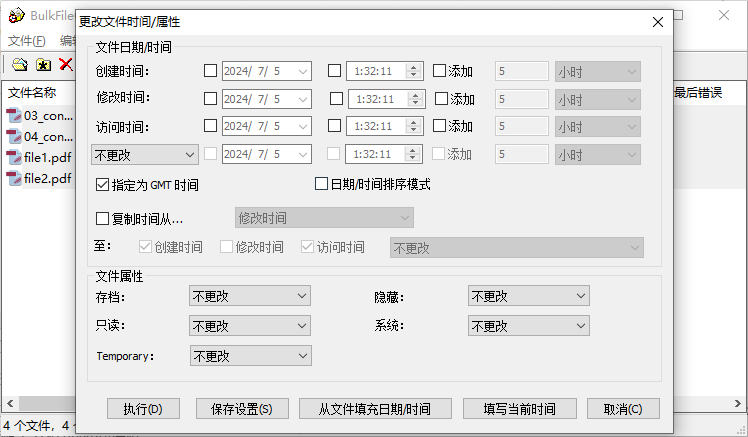Close the 更改文件时间/属性 dialog
748x437 pixels.
tap(656, 21)
